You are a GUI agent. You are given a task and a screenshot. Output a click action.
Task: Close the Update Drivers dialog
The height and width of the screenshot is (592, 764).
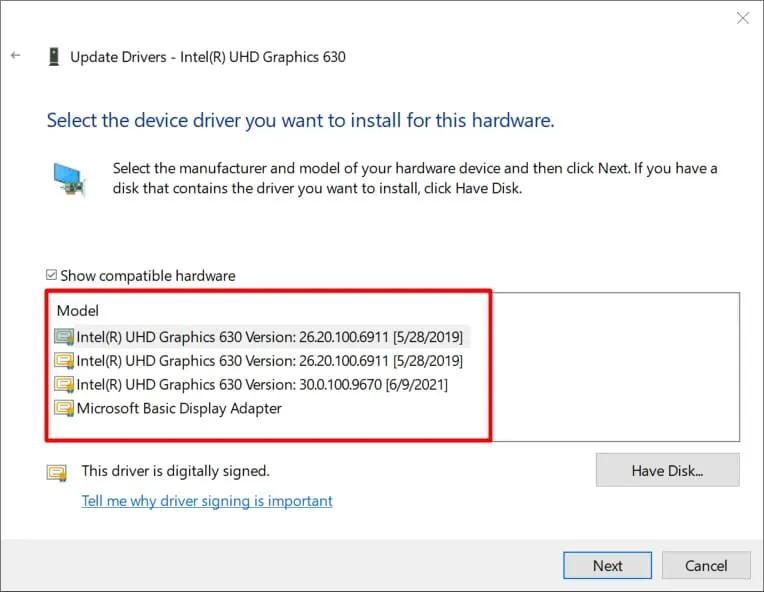(743, 19)
